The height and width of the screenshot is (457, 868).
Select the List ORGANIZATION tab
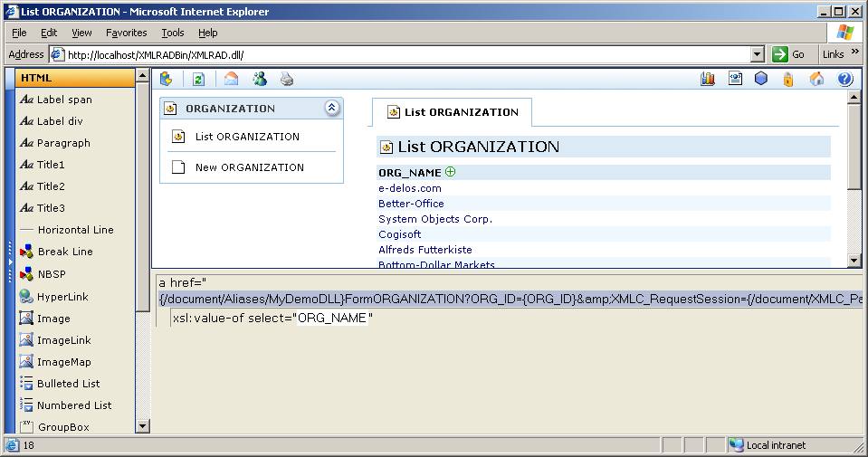point(453,112)
